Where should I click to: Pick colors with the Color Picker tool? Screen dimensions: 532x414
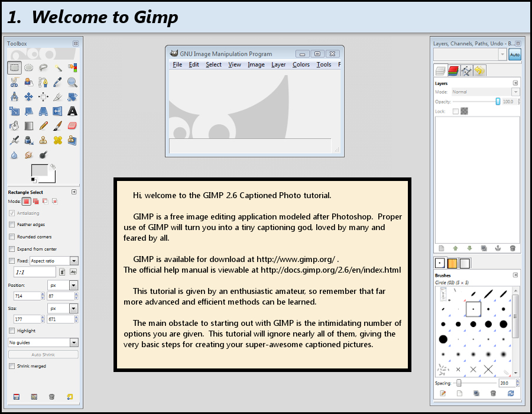click(x=57, y=82)
